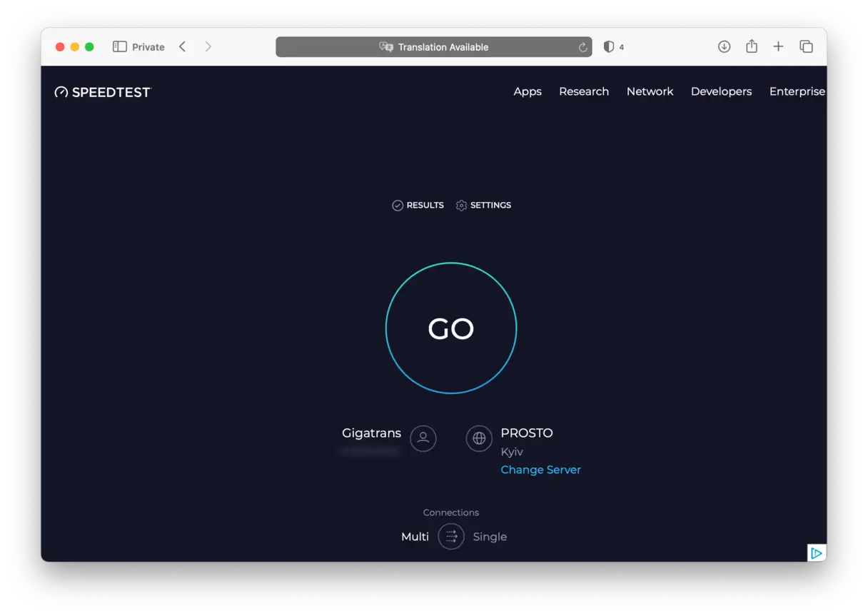Select Multi connection mode
Screen dimensions: 868x616
(415, 537)
